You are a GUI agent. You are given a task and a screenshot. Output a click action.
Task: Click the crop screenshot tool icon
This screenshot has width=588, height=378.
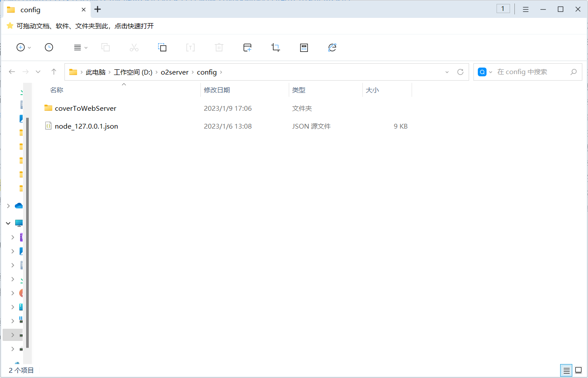275,48
